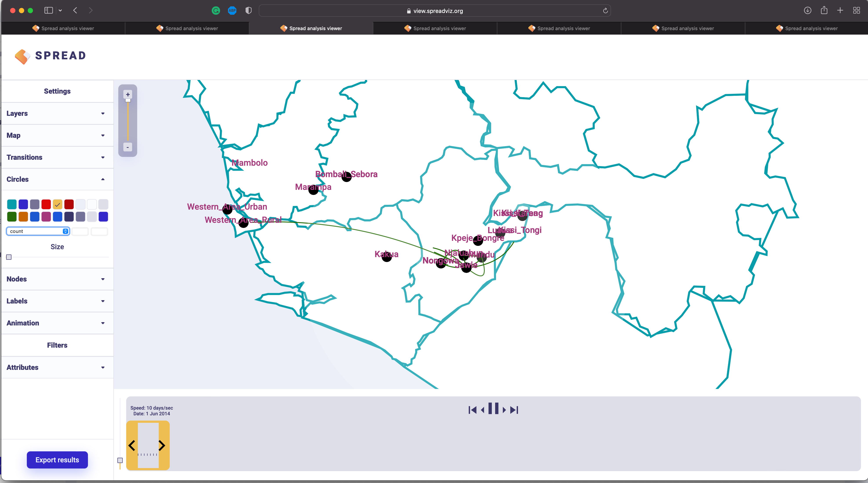Select the red circle color swatch
The width and height of the screenshot is (868, 483).
[46, 204]
